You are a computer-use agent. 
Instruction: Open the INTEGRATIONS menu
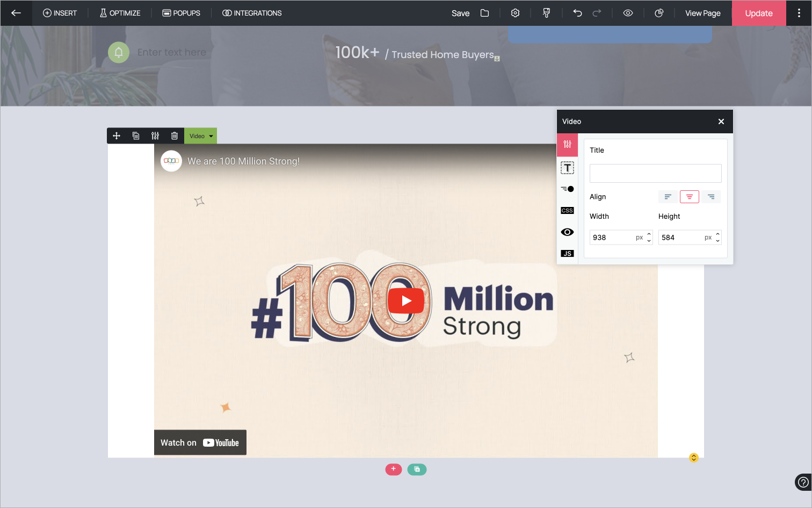pos(252,13)
